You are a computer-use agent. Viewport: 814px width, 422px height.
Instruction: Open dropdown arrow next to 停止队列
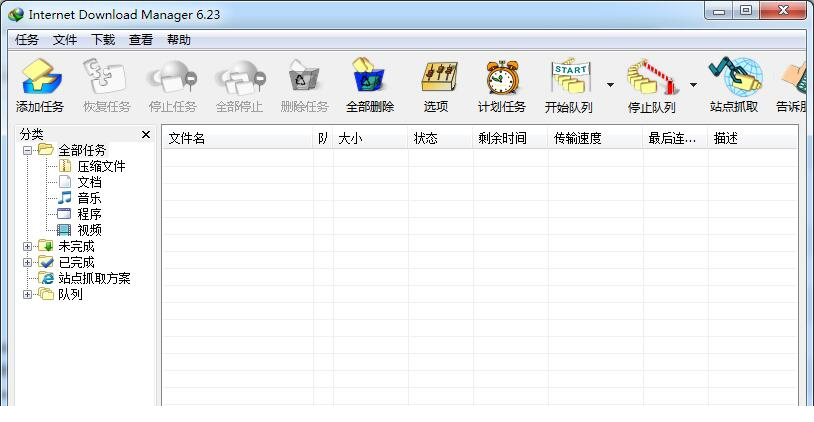click(x=693, y=85)
